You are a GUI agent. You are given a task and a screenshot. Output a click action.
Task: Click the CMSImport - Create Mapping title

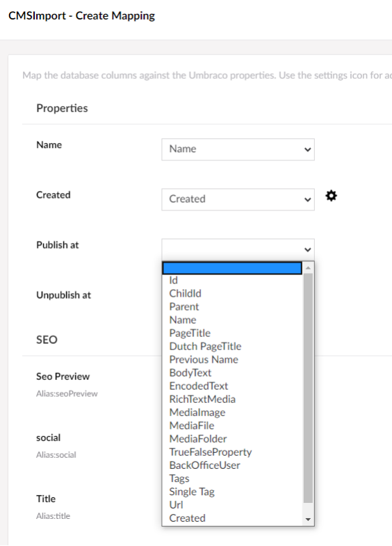(82, 16)
